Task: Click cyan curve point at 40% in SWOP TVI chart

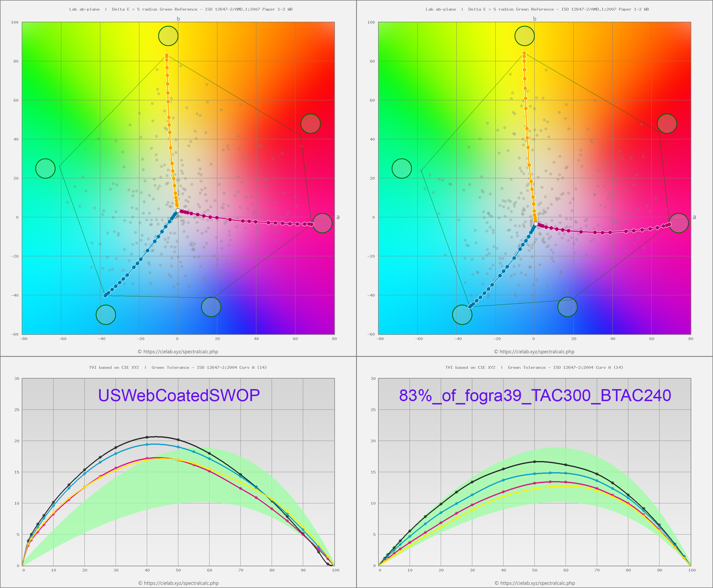Action: (x=147, y=444)
